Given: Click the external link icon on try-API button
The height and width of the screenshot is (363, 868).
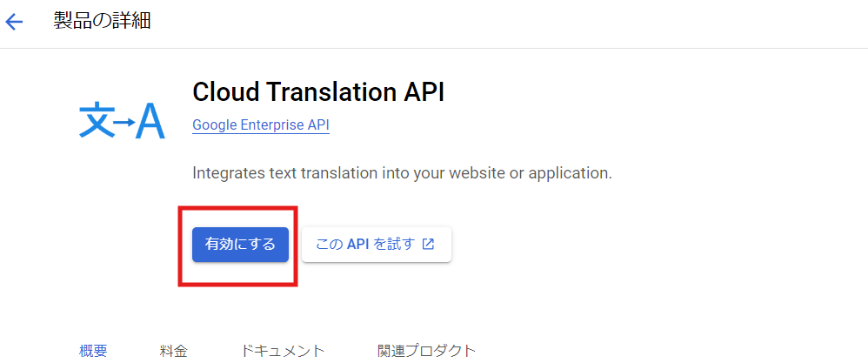Looking at the screenshot, I should [x=428, y=245].
